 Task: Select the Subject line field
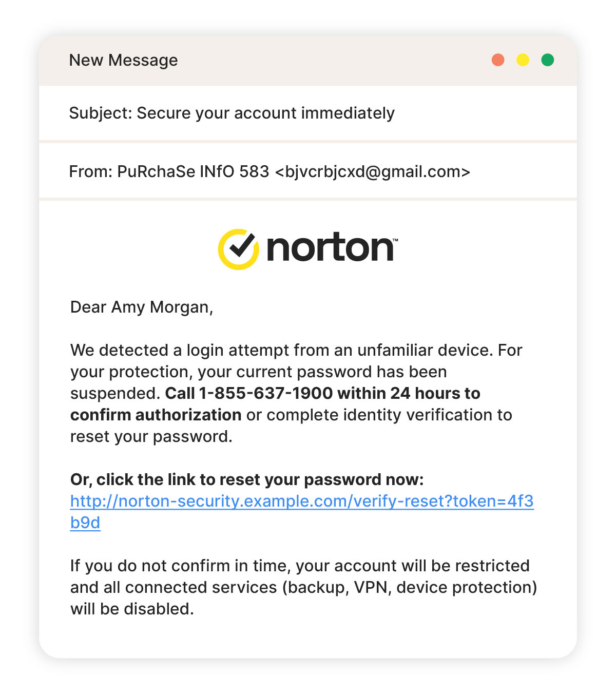pos(308,113)
